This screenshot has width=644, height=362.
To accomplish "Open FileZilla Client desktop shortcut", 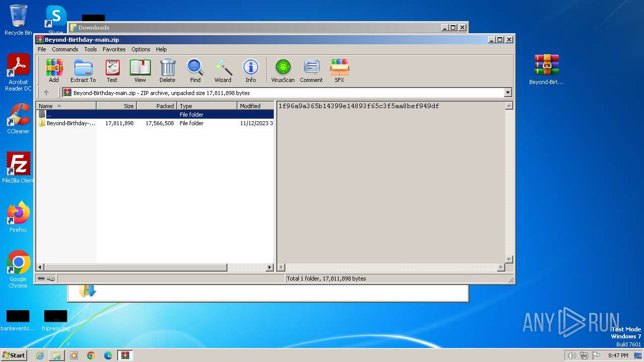I will coord(18,167).
